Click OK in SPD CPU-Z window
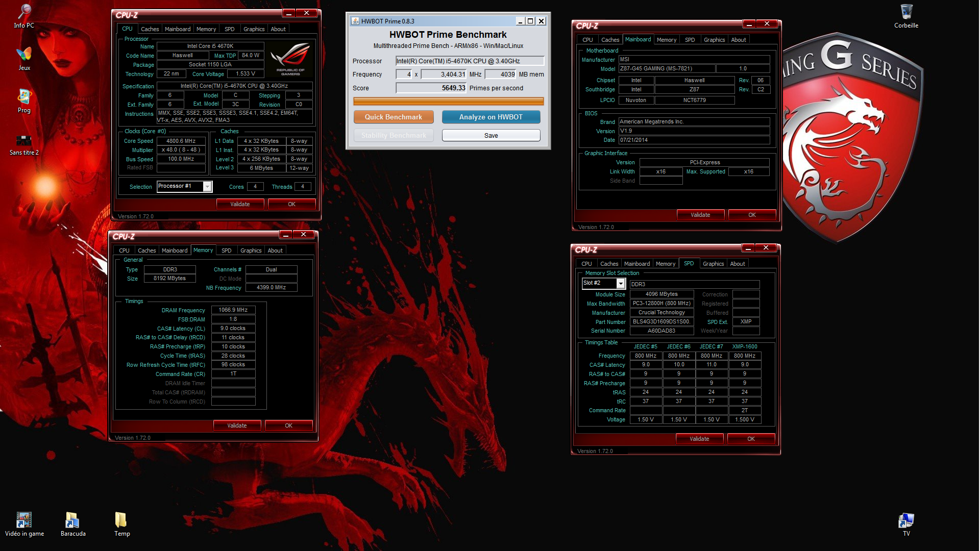980x551 pixels. click(751, 439)
